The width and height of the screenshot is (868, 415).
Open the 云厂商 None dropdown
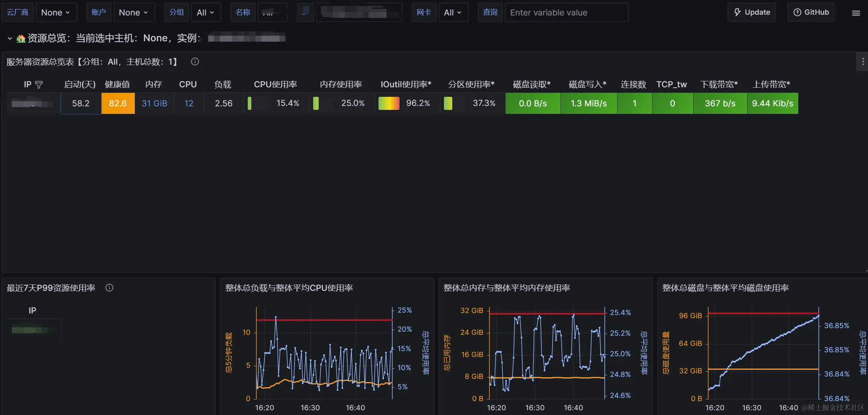pyautogui.click(x=56, y=12)
